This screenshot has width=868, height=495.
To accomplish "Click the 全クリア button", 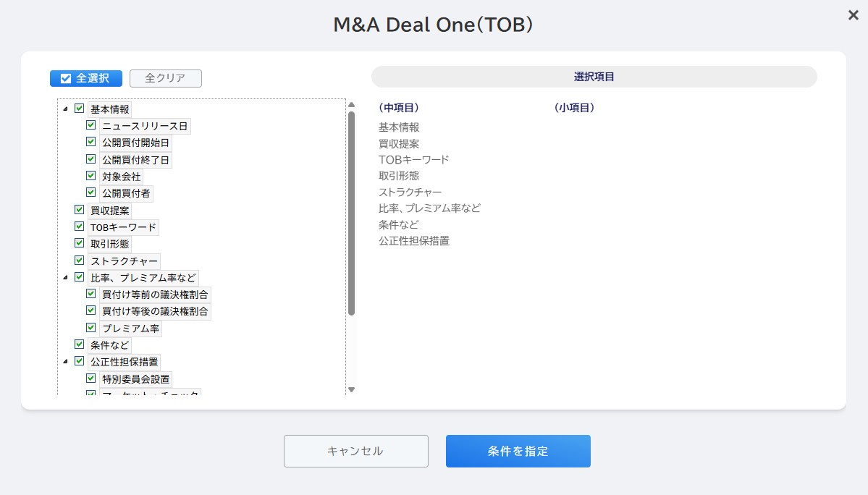I will pyautogui.click(x=166, y=78).
